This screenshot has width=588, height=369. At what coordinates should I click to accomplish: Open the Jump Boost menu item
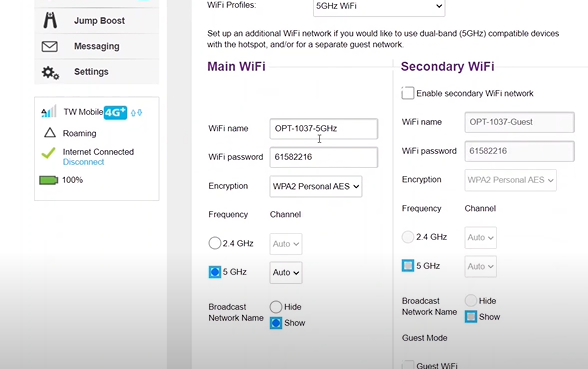click(x=97, y=21)
